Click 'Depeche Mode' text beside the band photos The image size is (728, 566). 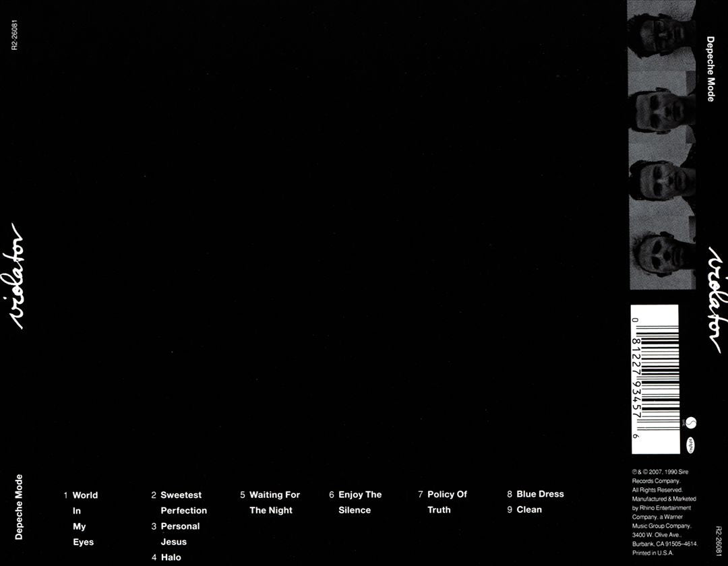click(711, 69)
